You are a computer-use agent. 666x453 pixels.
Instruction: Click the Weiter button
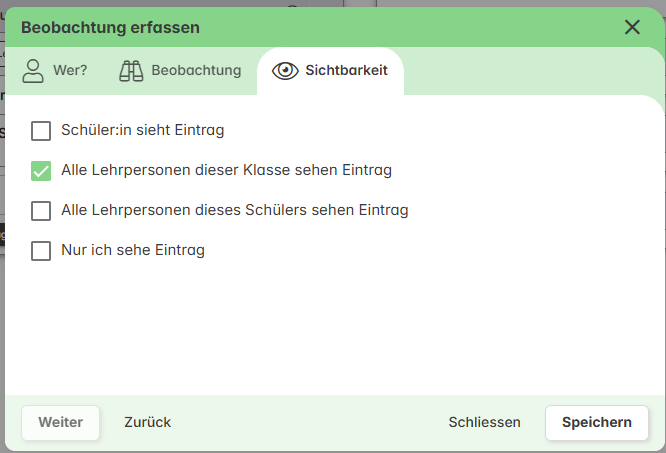click(60, 422)
